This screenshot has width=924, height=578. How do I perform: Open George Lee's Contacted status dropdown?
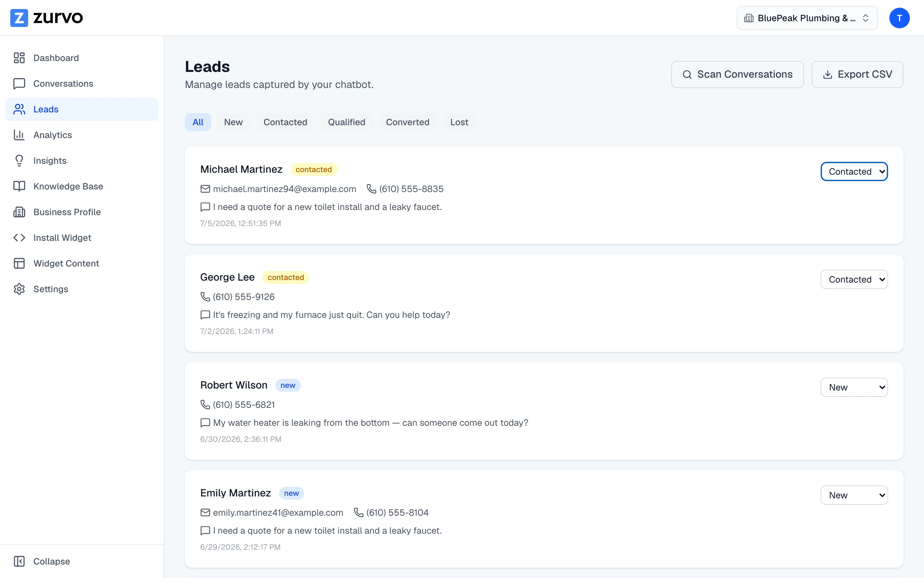[854, 279]
